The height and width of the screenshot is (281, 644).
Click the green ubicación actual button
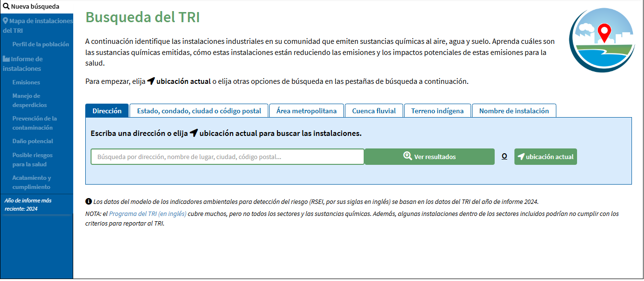[x=546, y=157]
